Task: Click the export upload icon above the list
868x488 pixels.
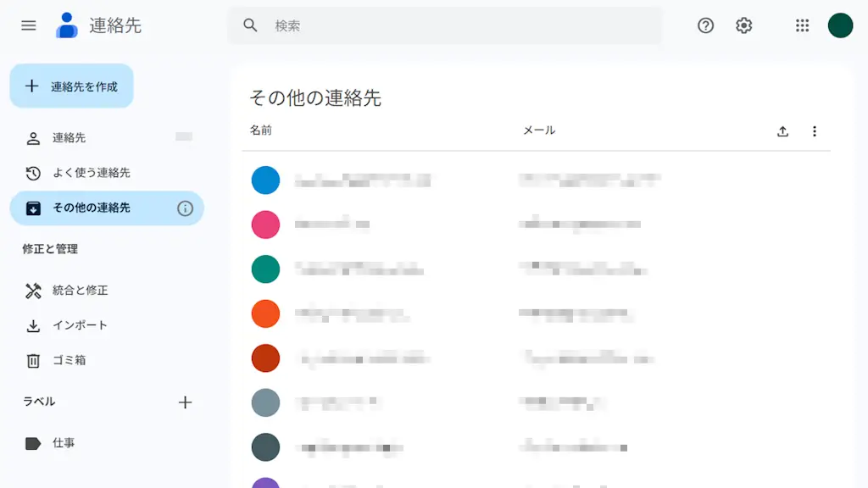Action: (x=782, y=131)
